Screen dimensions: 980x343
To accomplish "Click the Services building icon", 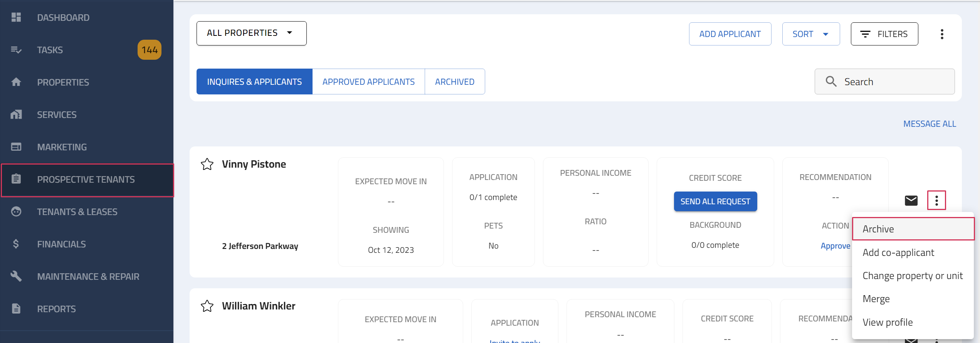I will [x=16, y=114].
